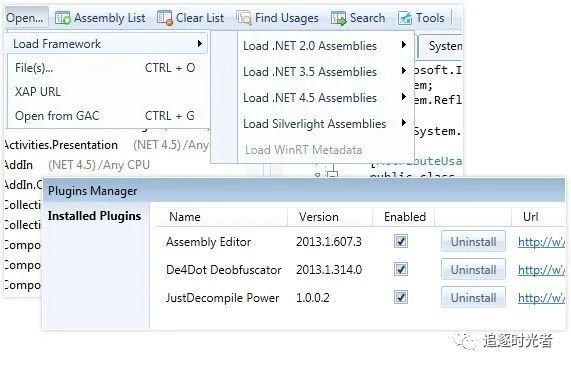Viewport: 571px width, 366px height.
Task: Uncheck De4Dot Deobfuscator enabled box
Action: click(401, 269)
